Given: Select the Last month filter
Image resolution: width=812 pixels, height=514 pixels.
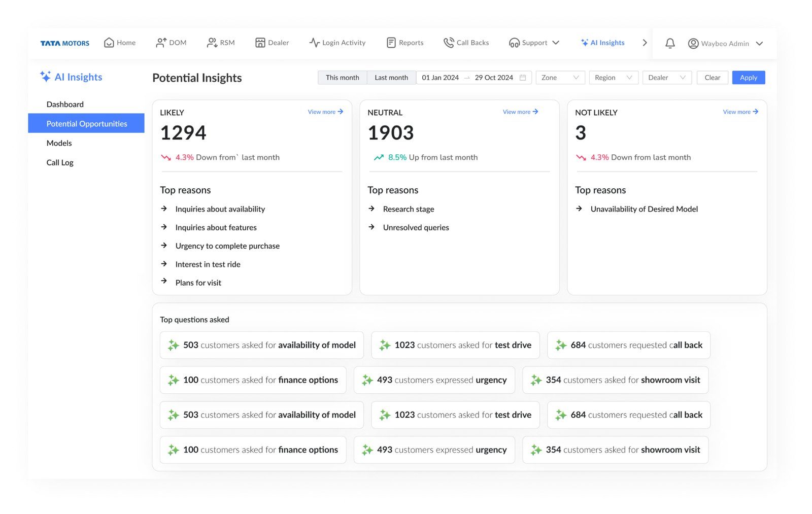Looking at the screenshot, I should pos(391,78).
